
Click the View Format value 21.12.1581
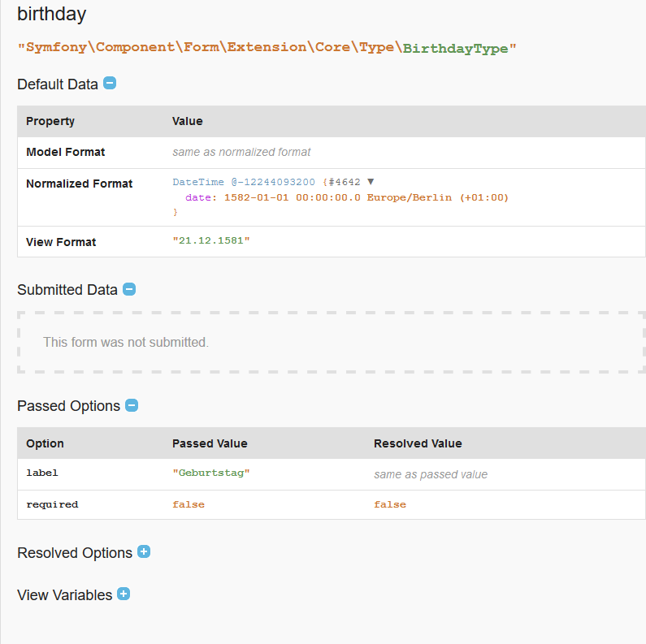pyautogui.click(x=211, y=240)
